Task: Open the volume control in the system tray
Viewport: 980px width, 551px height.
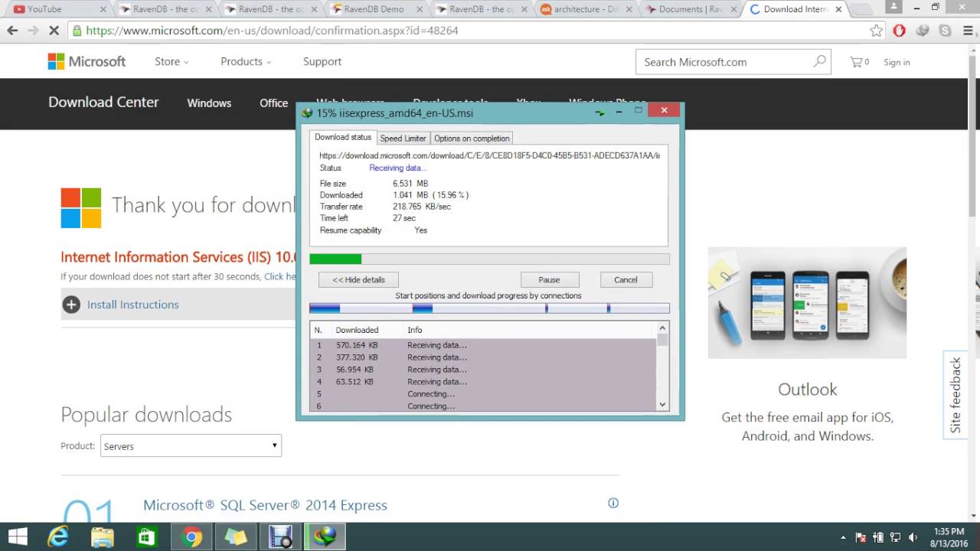Action: coord(913,537)
